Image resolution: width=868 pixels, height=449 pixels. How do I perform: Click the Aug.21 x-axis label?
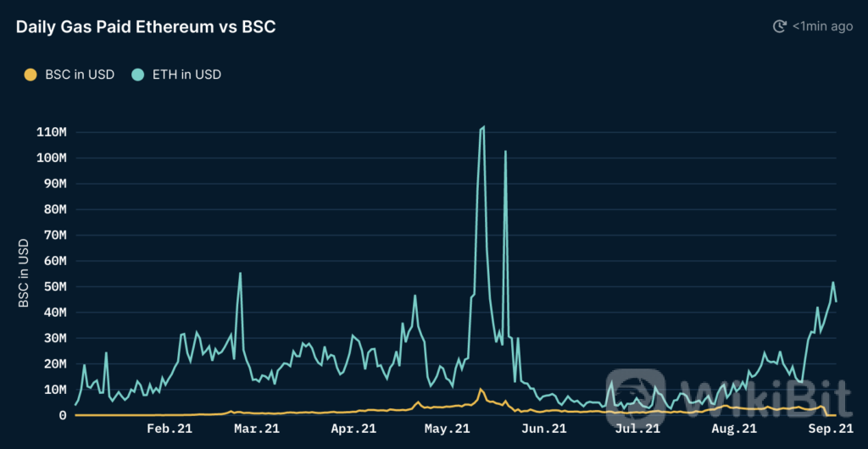point(734,430)
